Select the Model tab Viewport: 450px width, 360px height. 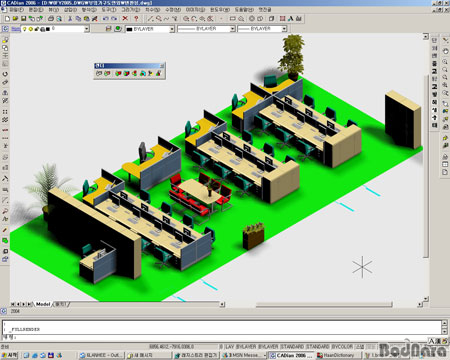click(43, 304)
